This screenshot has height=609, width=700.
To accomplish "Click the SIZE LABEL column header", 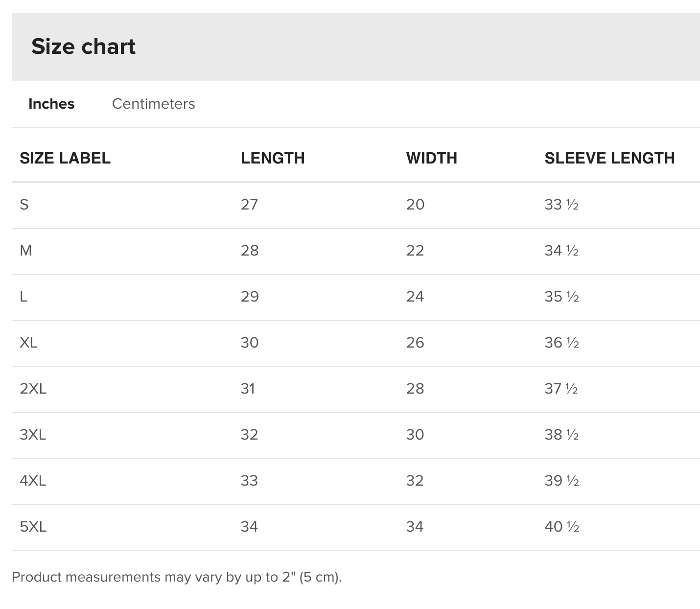I will [x=65, y=158].
